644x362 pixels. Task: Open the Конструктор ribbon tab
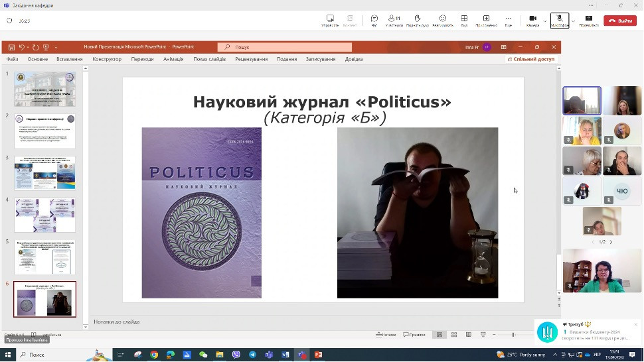tap(107, 59)
